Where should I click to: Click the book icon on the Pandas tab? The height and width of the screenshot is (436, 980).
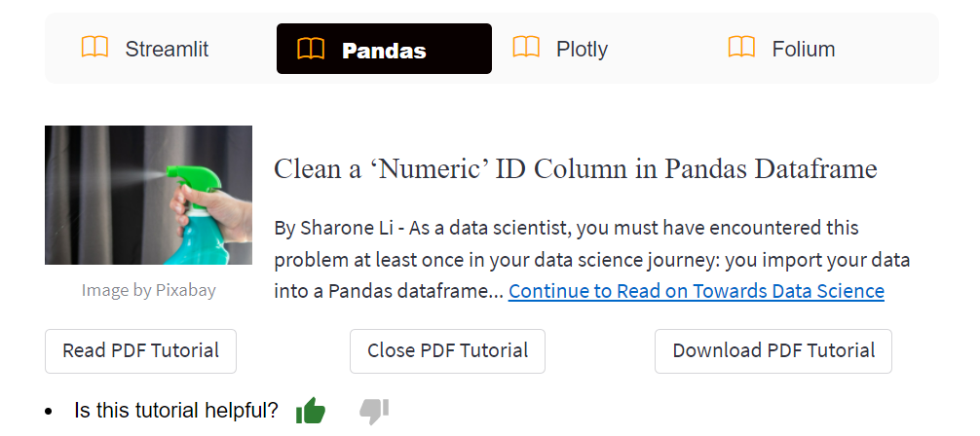point(311,49)
